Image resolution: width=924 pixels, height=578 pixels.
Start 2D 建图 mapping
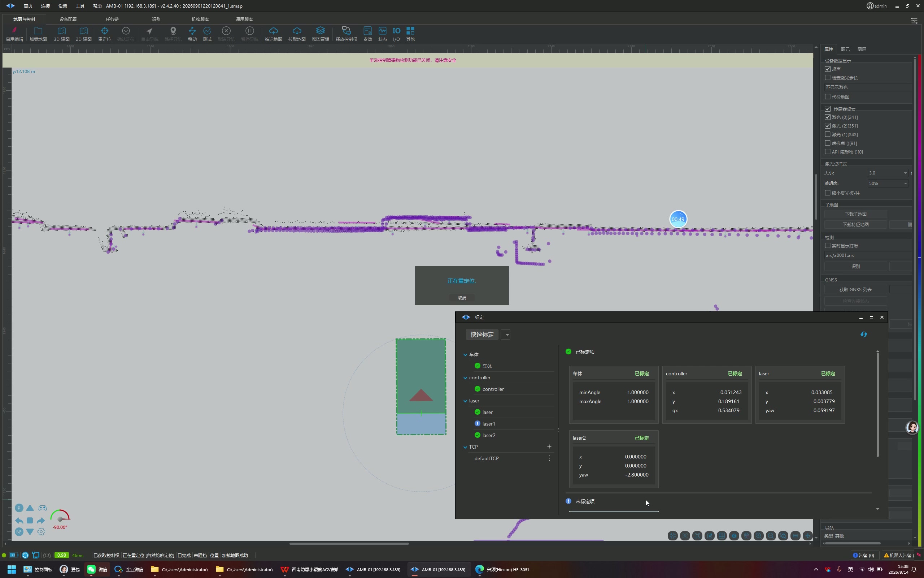pos(84,34)
